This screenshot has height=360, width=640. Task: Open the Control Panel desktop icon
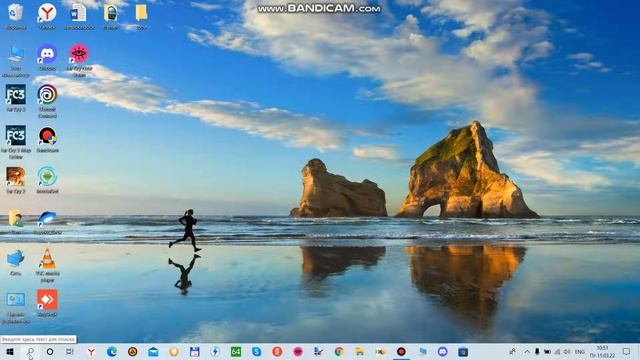click(x=16, y=300)
